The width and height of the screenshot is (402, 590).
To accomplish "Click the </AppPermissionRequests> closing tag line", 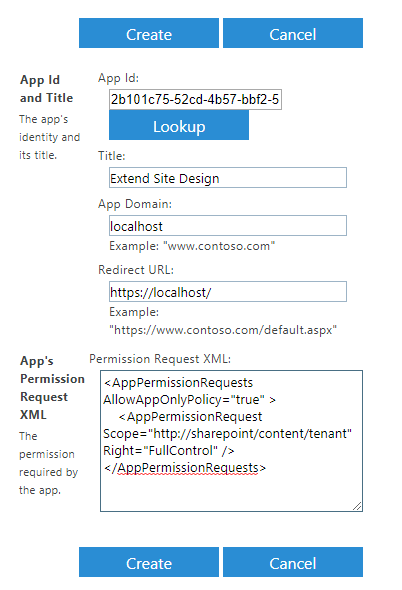I will tap(185, 468).
